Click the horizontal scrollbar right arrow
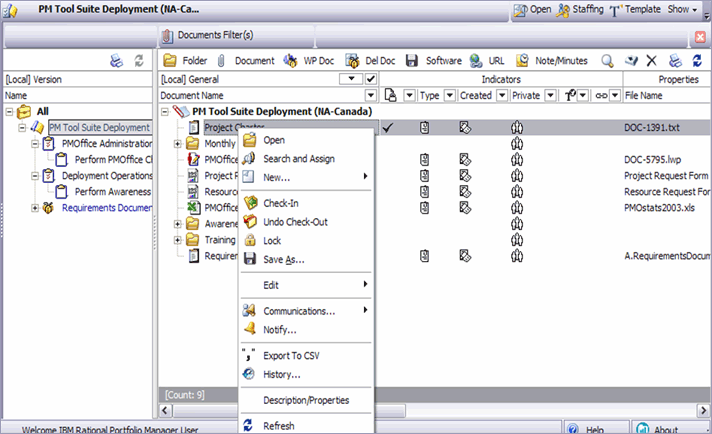Viewport: 712px width, 434px height. (x=703, y=411)
